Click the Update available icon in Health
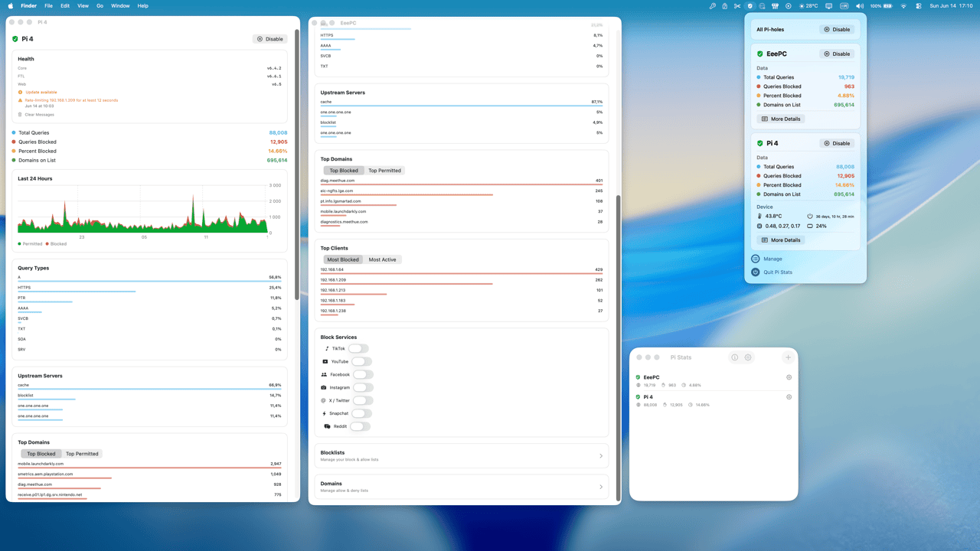The image size is (980, 551). (x=21, y=92)
